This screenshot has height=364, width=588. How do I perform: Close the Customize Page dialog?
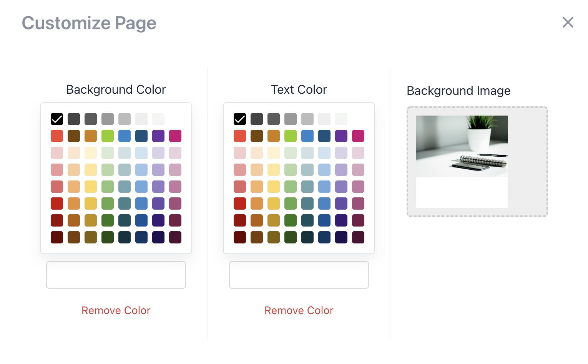point(568,22)
